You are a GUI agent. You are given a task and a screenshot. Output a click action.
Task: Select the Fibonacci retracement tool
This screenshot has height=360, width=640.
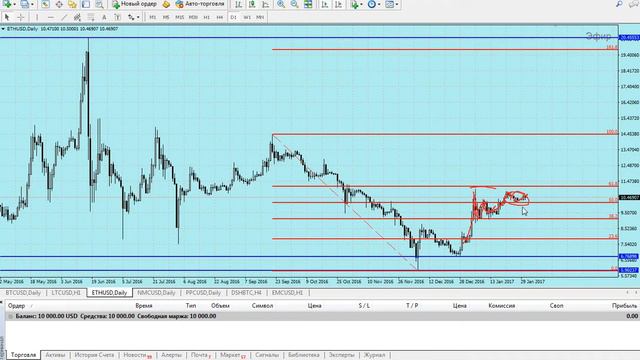click(x=91, y=17)
